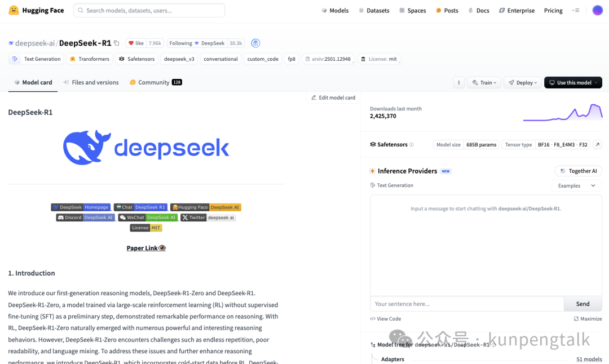Click the Send button
Viewport: 609px width, 364px height.
point(582,304)
